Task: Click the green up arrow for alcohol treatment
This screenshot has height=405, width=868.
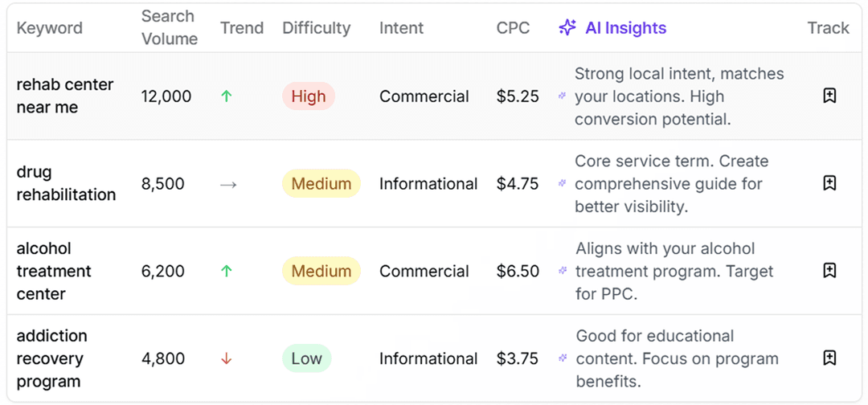Action: tap(227, 271)
